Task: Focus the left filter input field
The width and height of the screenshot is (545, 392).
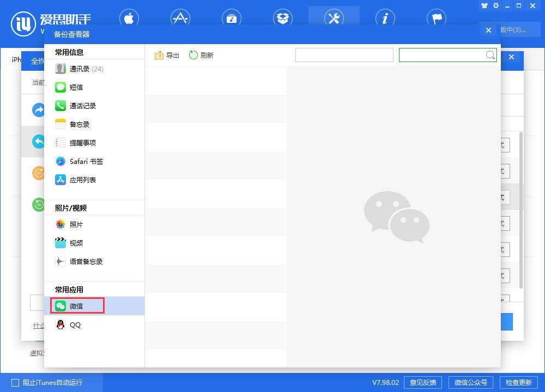Action: point(344,55)
